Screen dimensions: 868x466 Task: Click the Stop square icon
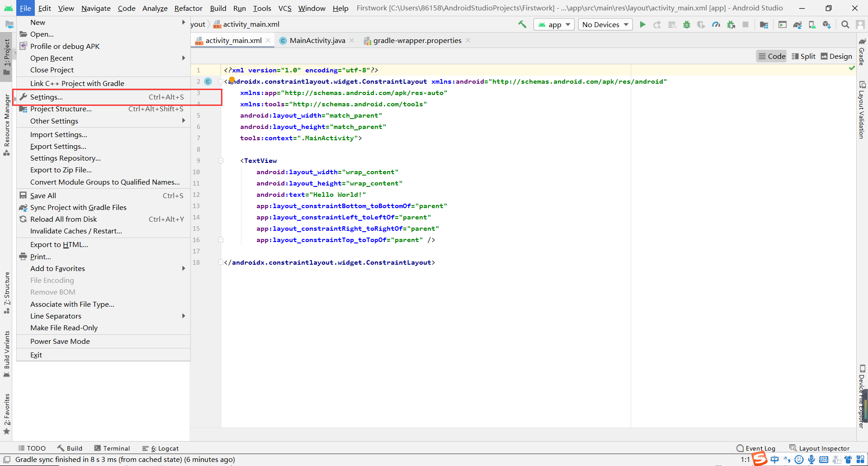(x=745, y=24)
